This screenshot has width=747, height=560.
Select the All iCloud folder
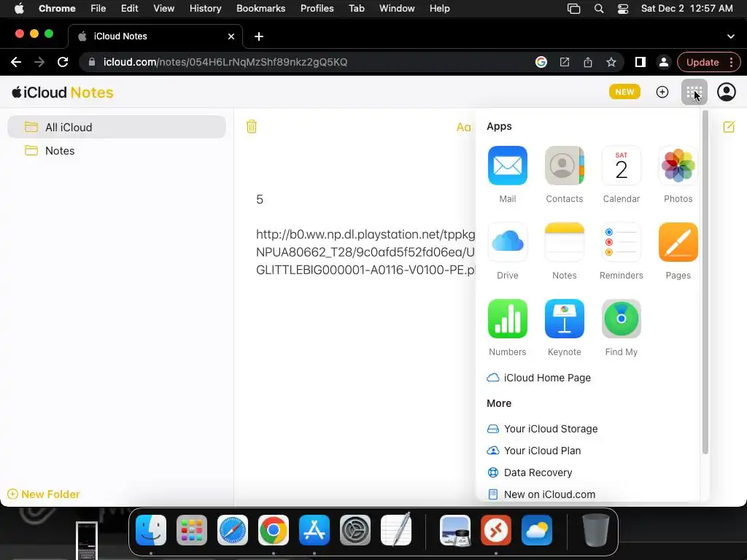pos(117,127)
